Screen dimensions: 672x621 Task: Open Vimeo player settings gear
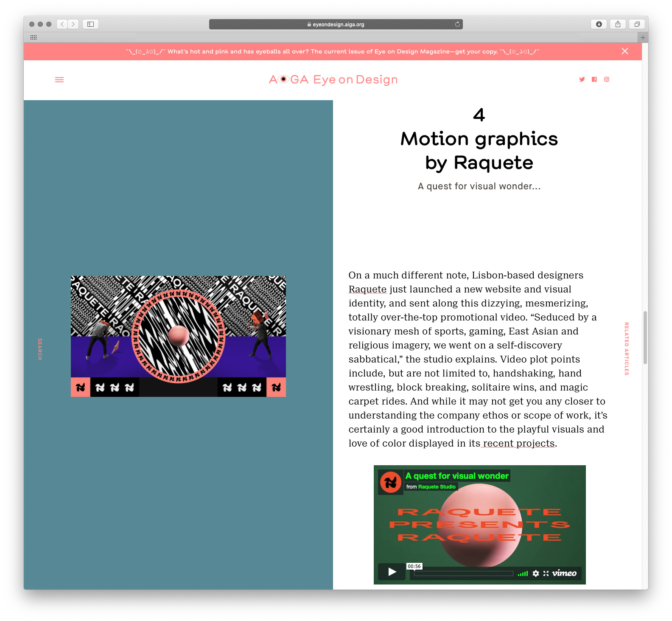[536, 573]
